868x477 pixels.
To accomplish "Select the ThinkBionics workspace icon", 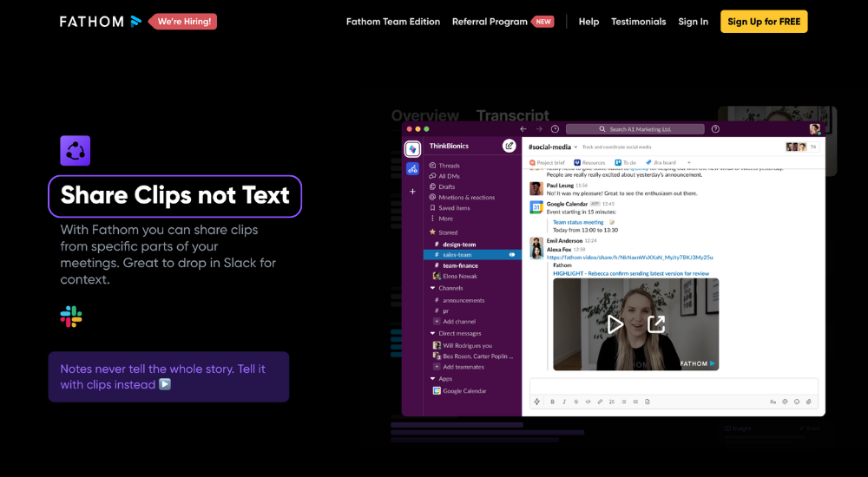I will [412, 149].
